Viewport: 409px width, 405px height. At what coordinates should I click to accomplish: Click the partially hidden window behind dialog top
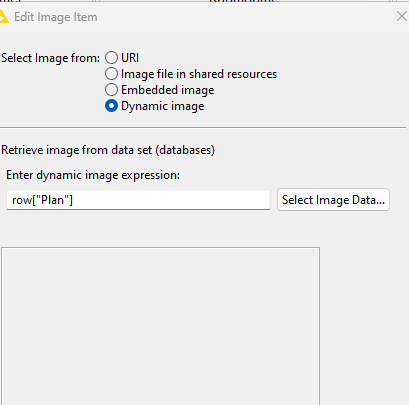click(204, 1)
